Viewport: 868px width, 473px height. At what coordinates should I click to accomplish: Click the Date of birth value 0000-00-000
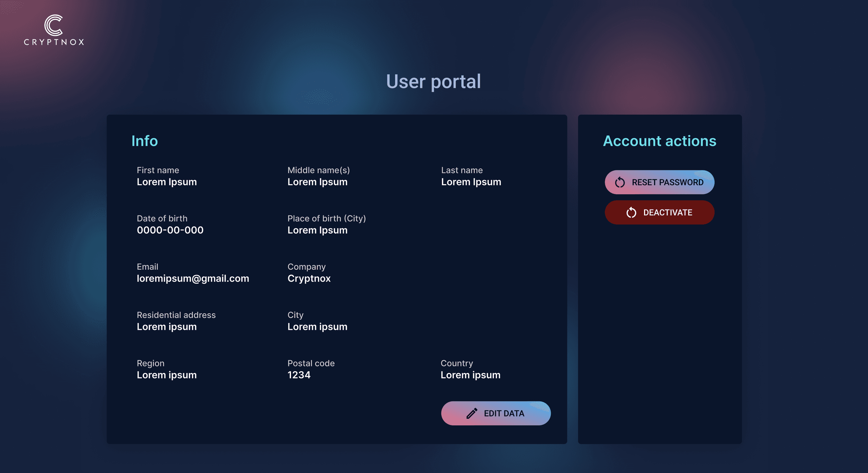click(170, 230)
